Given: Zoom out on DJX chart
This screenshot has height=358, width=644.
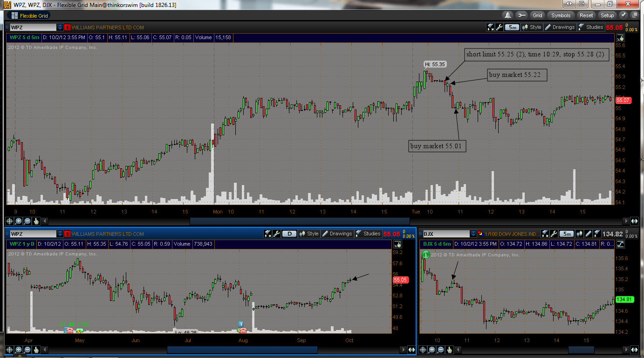Looking at the screenshot, I should coord(441,350).
